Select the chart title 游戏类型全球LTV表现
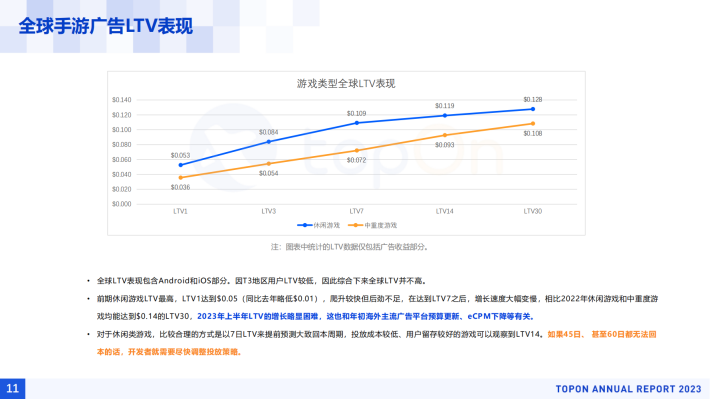The width and height of the screenshot is (710, 399). tap(346, 83)
